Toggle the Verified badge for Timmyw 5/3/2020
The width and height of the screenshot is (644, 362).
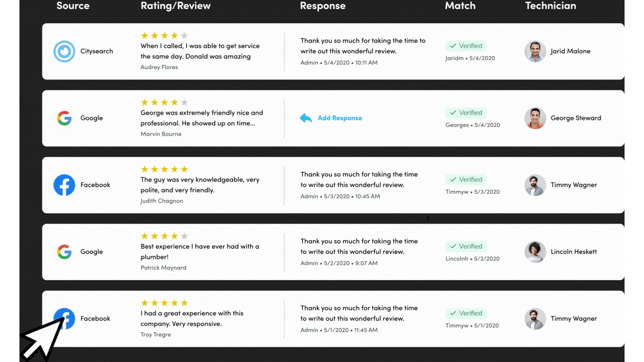[466, 179]
